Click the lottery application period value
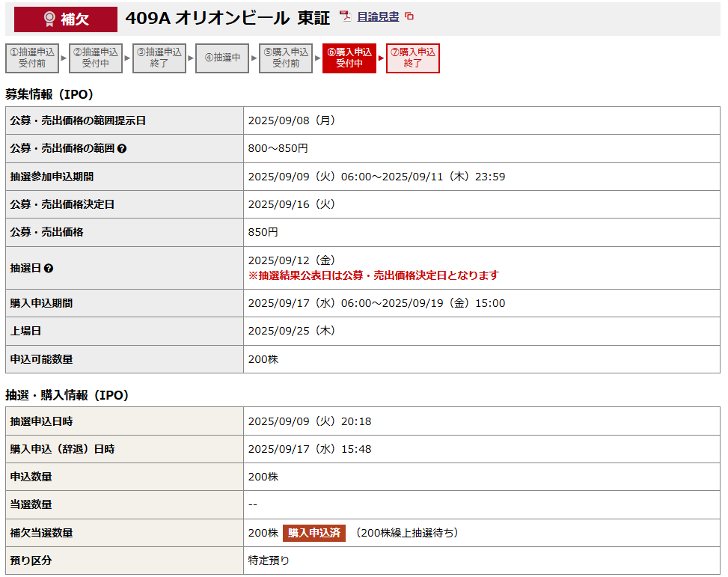728x577 pixels. pyautogui.click(x=376, y=177)
